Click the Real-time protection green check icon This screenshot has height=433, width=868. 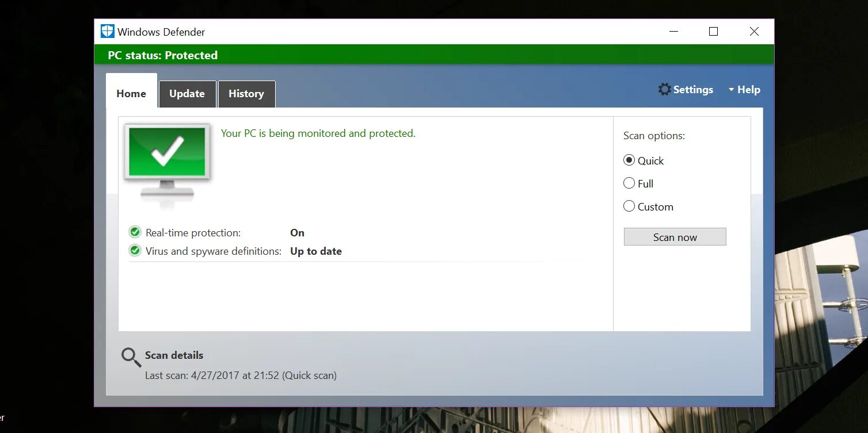coord(135,232)
